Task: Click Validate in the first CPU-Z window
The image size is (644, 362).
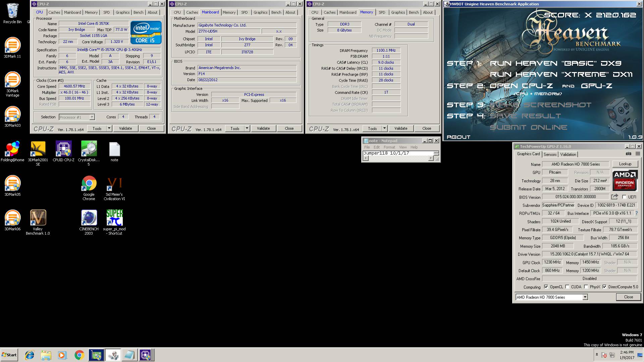Action: click(x=125, y=128)
